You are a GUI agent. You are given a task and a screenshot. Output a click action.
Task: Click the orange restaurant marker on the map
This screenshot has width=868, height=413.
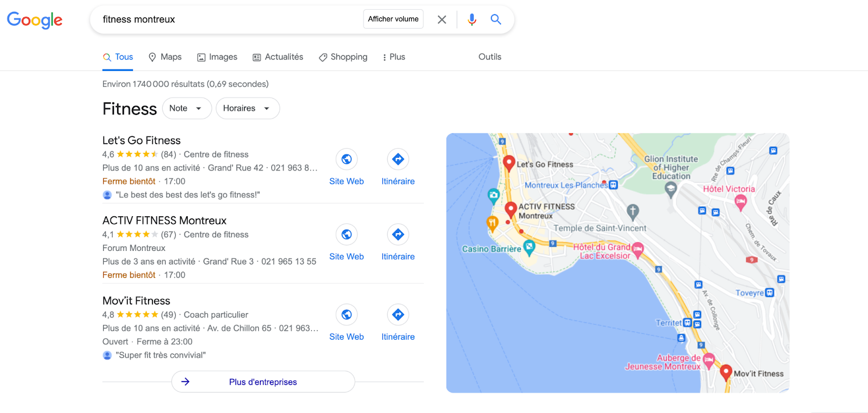pyautogui.click(x=492, y=223)
